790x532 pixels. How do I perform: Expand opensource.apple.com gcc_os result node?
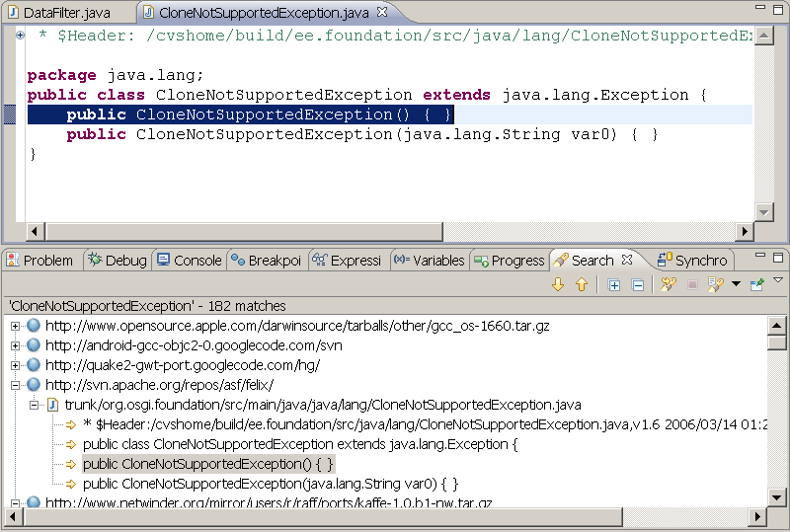15,326
